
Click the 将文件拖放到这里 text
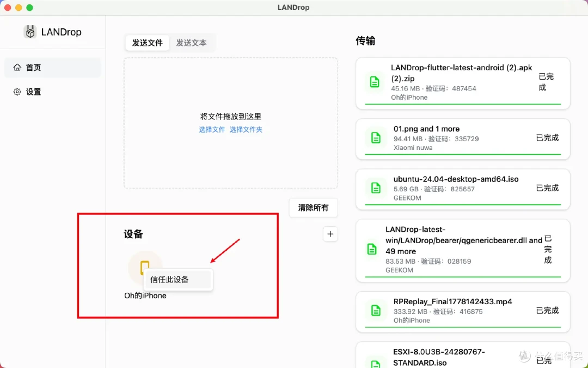(x=231, y=117)
